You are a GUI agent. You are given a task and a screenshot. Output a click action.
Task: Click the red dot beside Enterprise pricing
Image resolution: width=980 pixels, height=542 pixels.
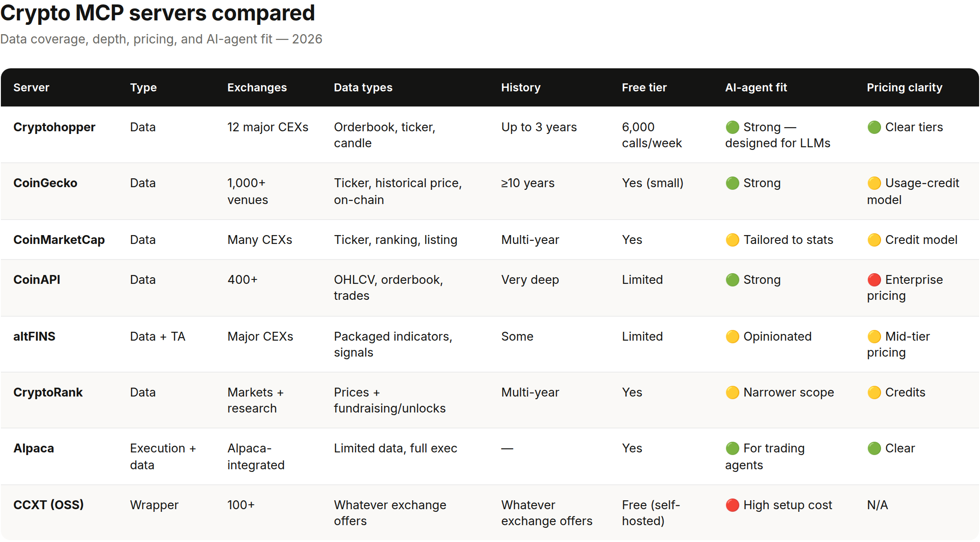pos(874,280)
